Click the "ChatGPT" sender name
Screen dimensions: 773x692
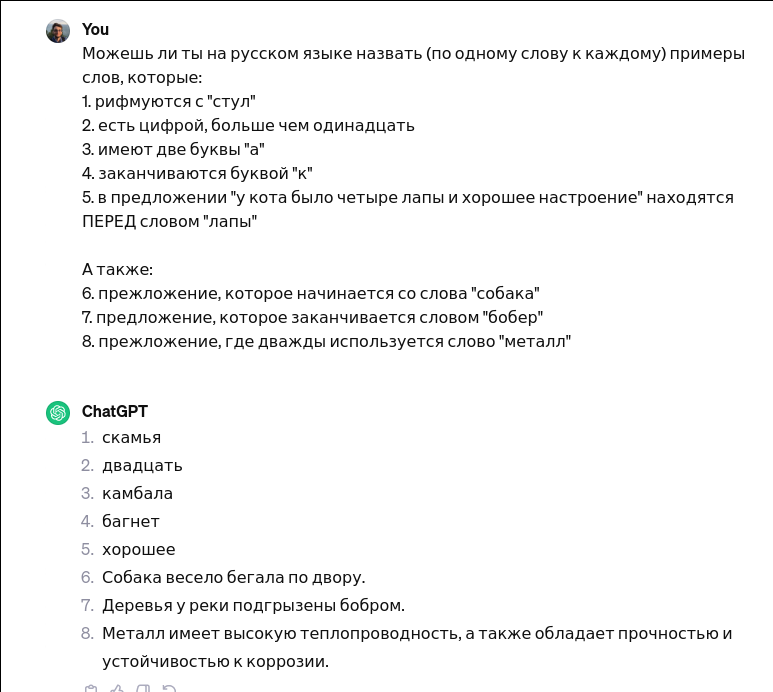[114, 412]
